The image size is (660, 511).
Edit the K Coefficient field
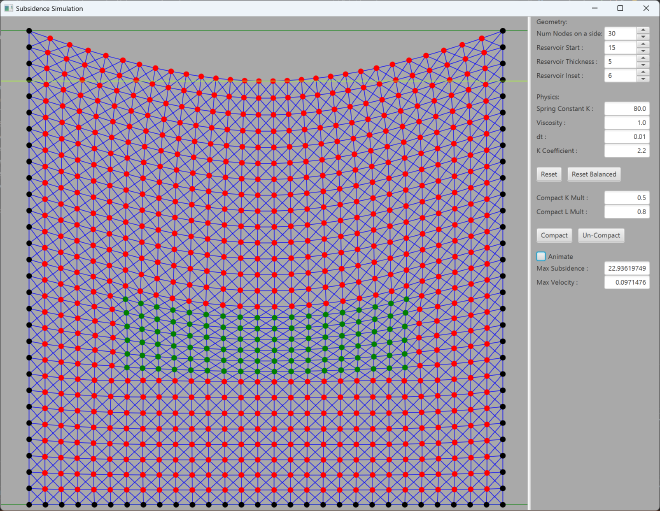[x=626, y=150]
